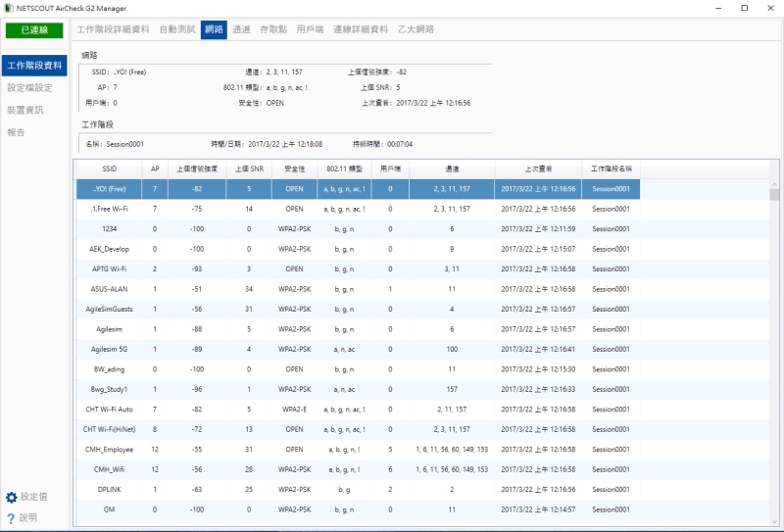784x532 pixels.
Task: Switch to the 自動測試 tab
Action: pyautogui.click(x=177, y=30)
